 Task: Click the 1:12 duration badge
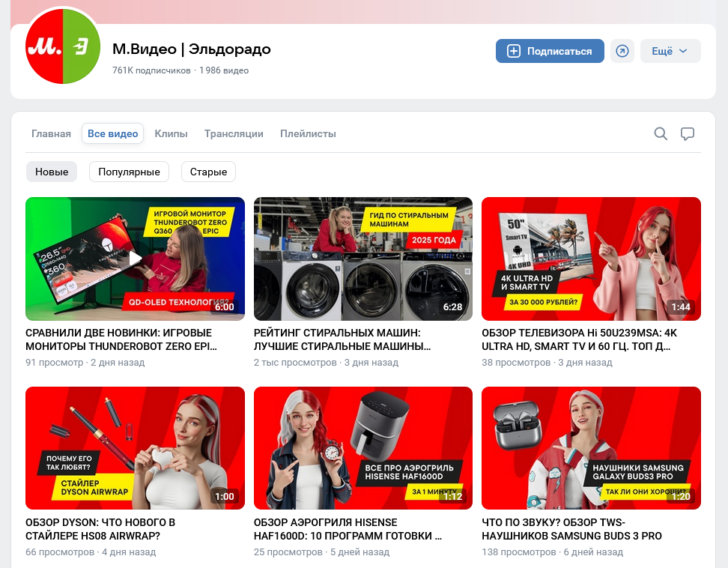pos(452,497)
